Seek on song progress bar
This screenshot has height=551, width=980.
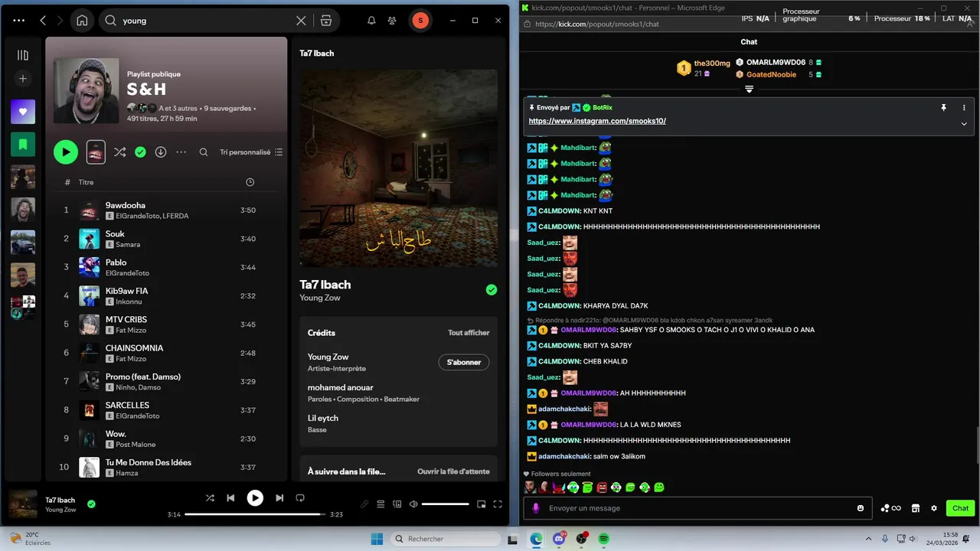(255, 514)
